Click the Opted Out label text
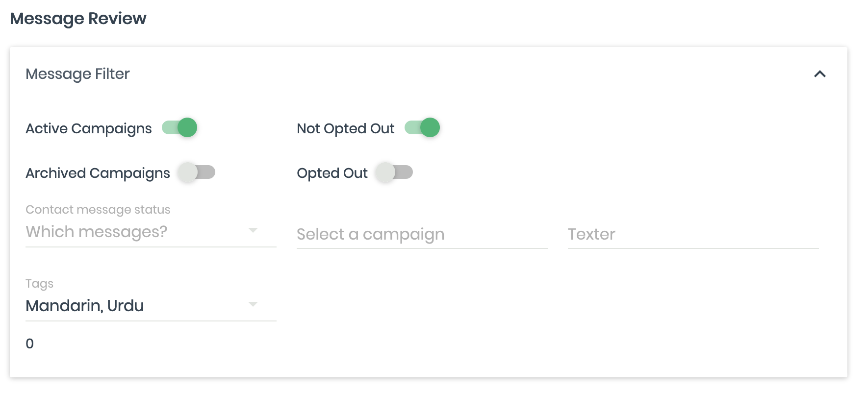Image resolution: width=868 pixels, height=393 pixels. tap(332, 173)
